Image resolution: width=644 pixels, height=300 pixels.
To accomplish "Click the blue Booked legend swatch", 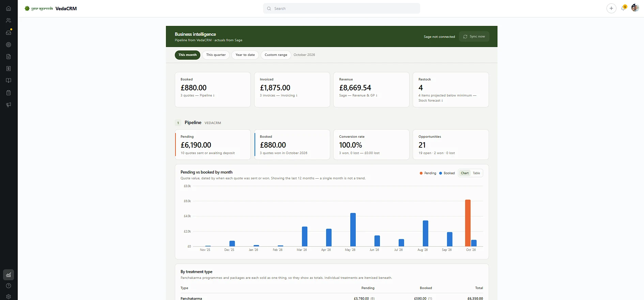I will point(441,173).
